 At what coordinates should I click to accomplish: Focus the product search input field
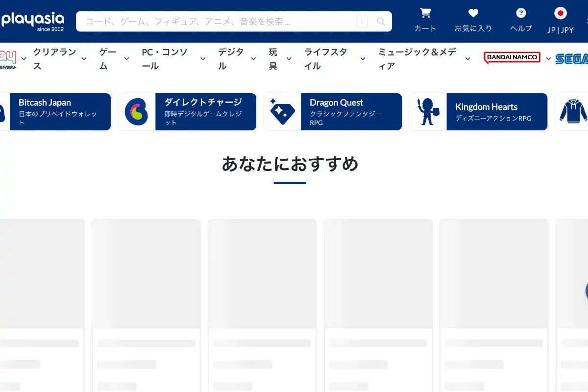(218, 22)
